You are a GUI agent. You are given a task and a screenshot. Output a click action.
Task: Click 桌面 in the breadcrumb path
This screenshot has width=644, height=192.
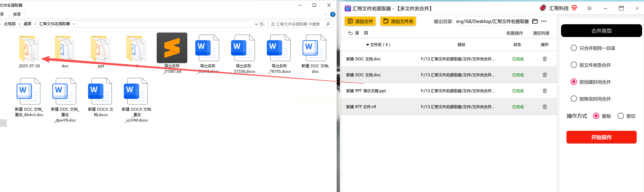pos(27,24)
